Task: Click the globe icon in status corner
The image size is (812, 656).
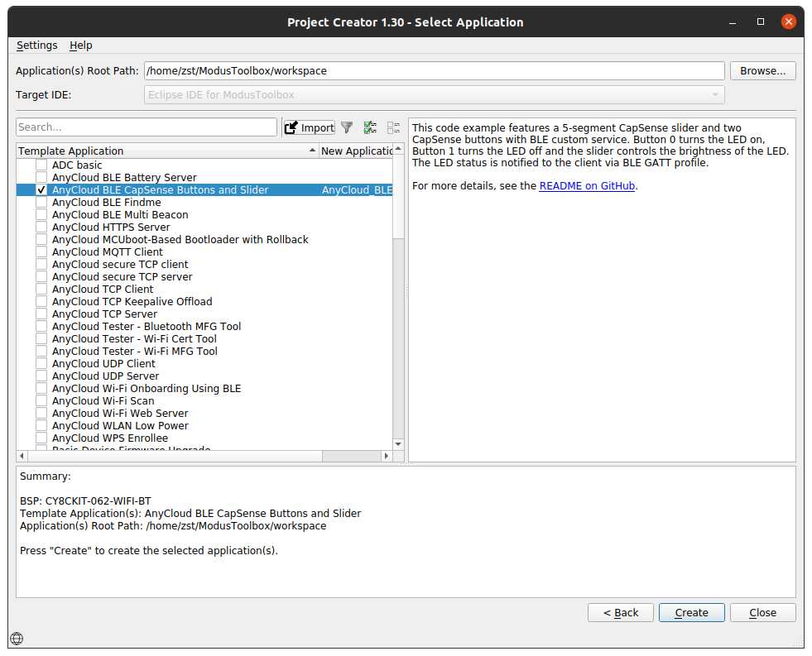Action: [x=17, y=639]
